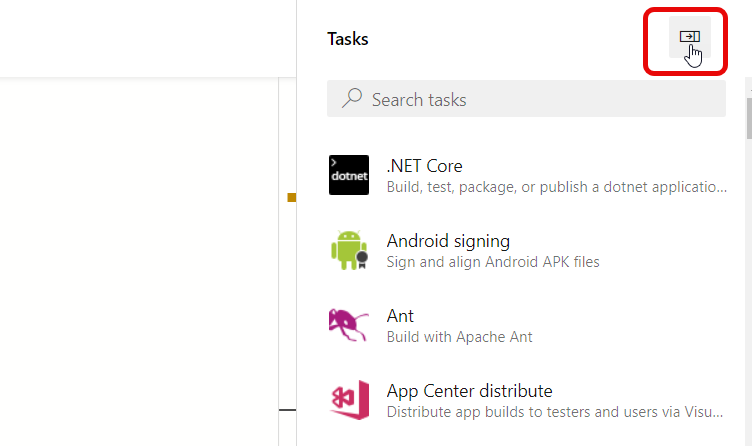This screenshot has width=752, height=446.
Task: Click 'Sign and align Android APK files' text
Action: (492, 262)
